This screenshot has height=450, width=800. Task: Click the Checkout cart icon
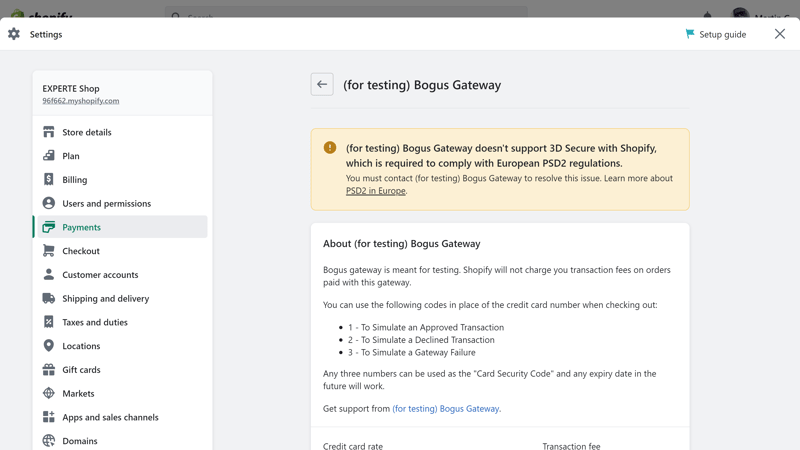pos(48,251)
